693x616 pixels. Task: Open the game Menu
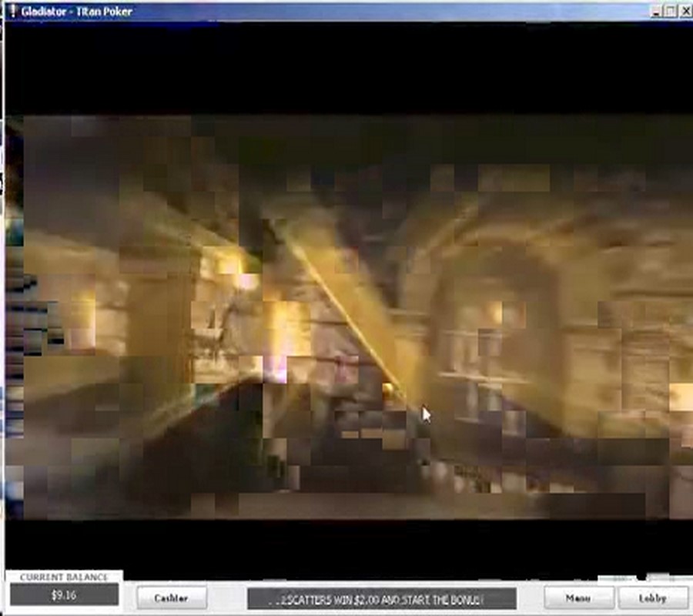tap(578, 598)
